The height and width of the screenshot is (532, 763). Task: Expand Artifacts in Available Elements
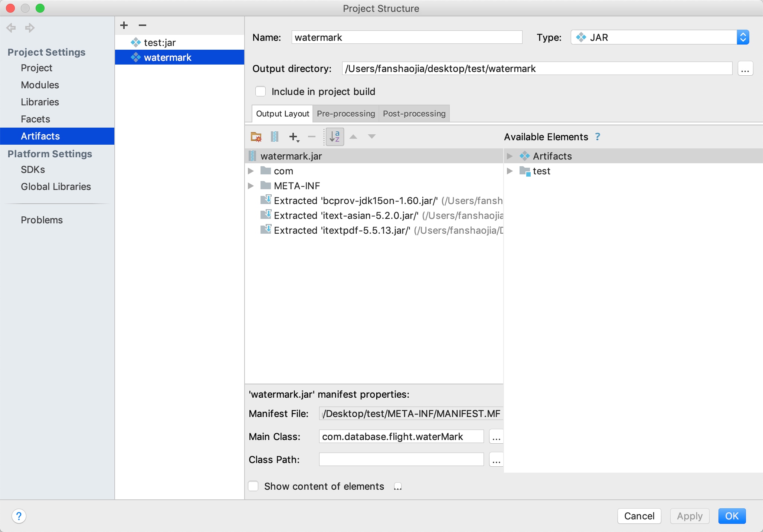(510, 156)
